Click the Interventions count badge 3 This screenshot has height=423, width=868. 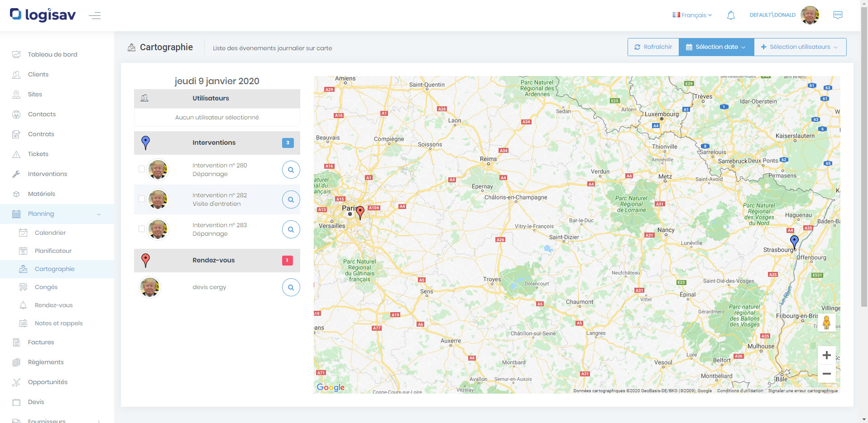[288, 143]
